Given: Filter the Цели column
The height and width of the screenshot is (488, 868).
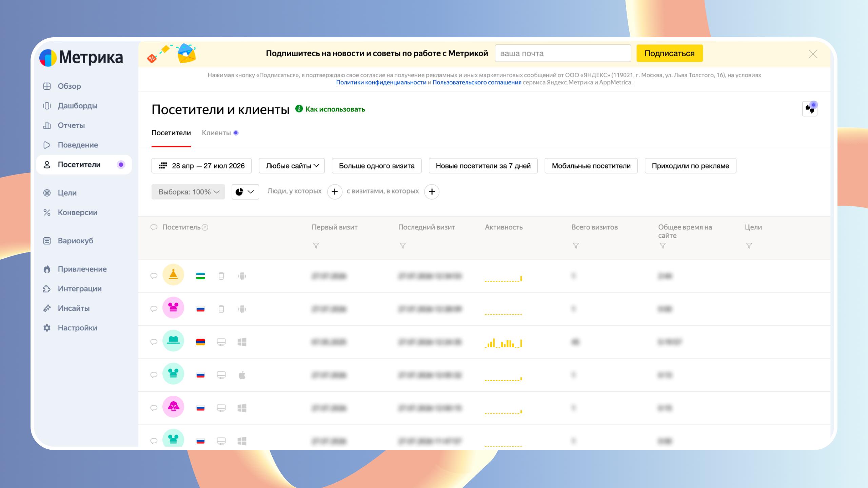Looking at the screenshot, I should (x=749, y=246).
